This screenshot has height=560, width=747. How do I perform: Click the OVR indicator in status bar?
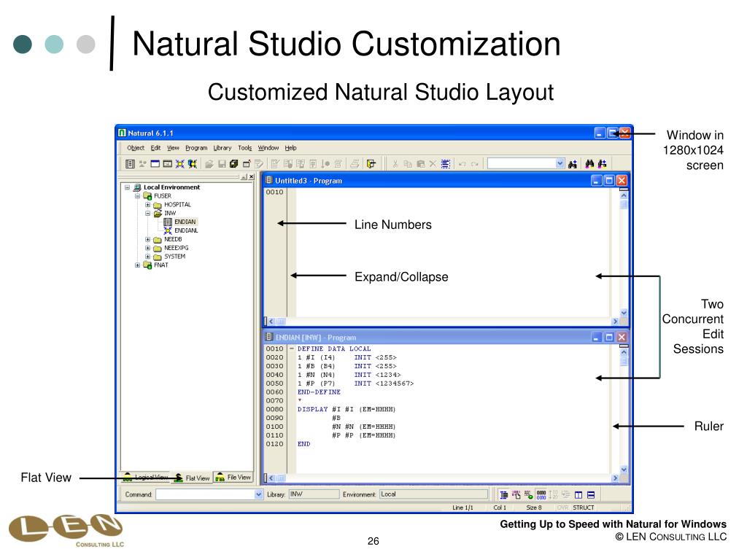coord(562,507)
